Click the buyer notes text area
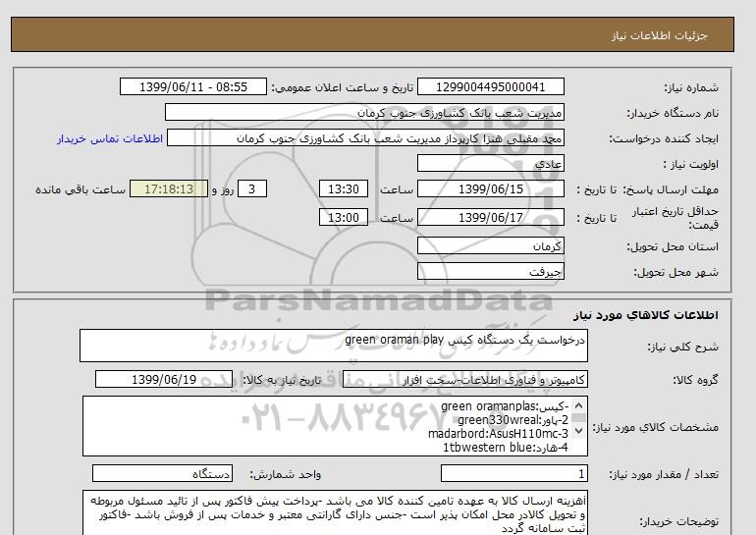The height and width of the screenshot is (535, 756). (335, 513)
